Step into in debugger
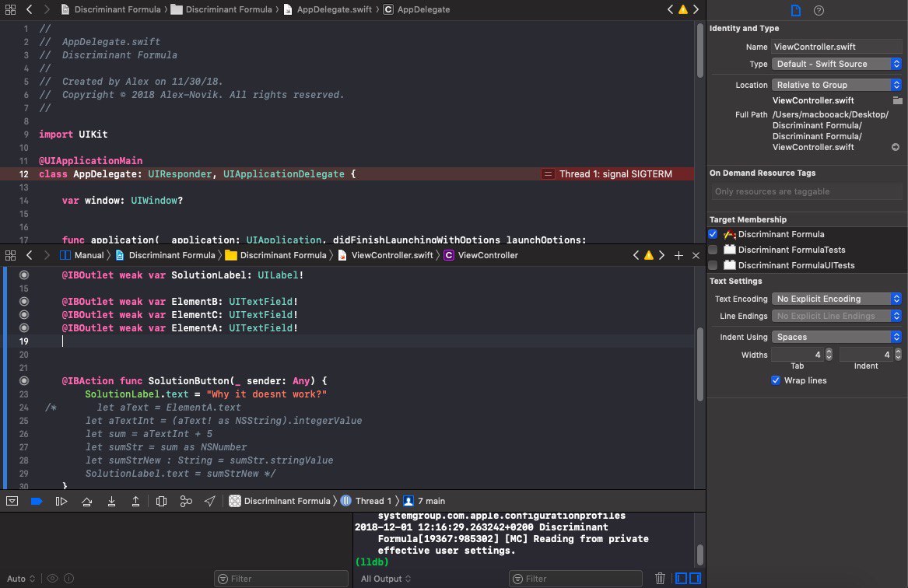This screenshot has width=908, height=588. coord(111,501)
